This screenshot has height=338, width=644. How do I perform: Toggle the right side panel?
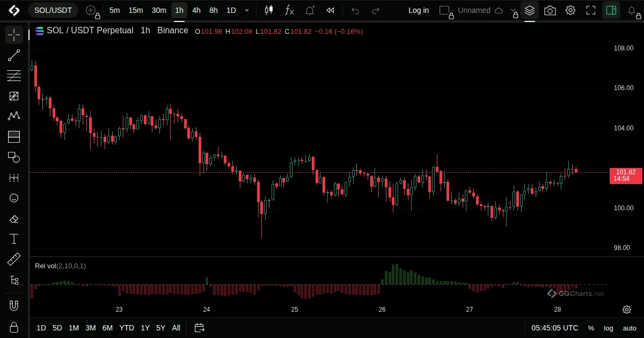pos(611,10)
